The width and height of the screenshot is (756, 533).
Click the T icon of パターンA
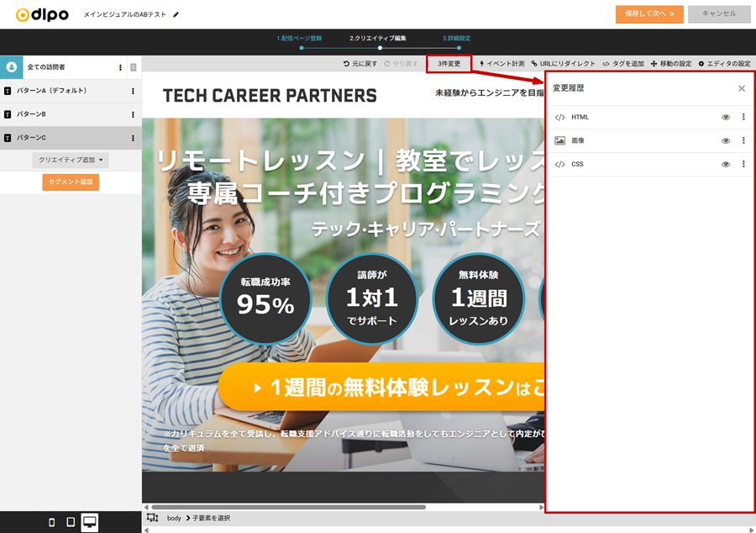[x=8, y=91]
